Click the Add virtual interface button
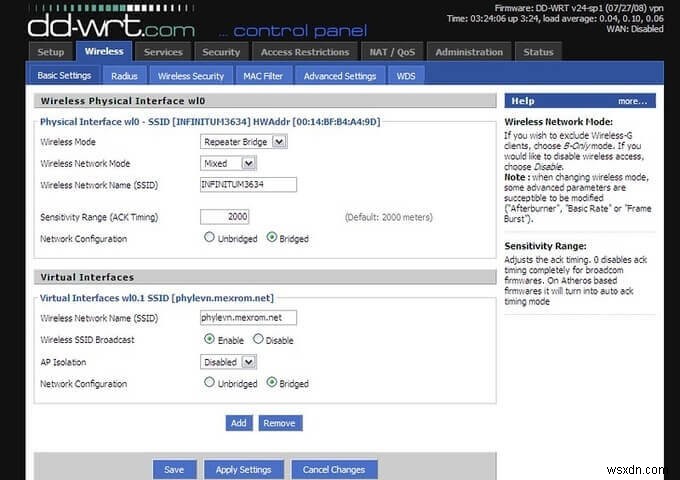Viewport: 680px width, 480px height. [x=239, y=423]
